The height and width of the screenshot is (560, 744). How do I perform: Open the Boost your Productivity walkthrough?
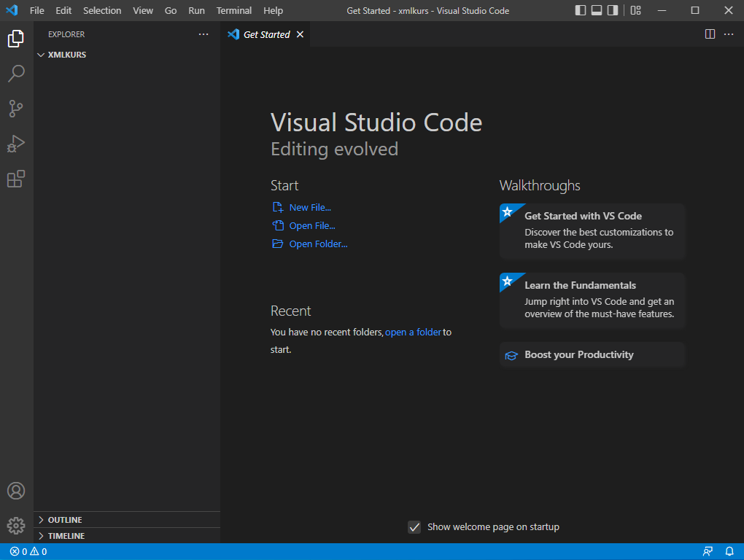(592, 354)
